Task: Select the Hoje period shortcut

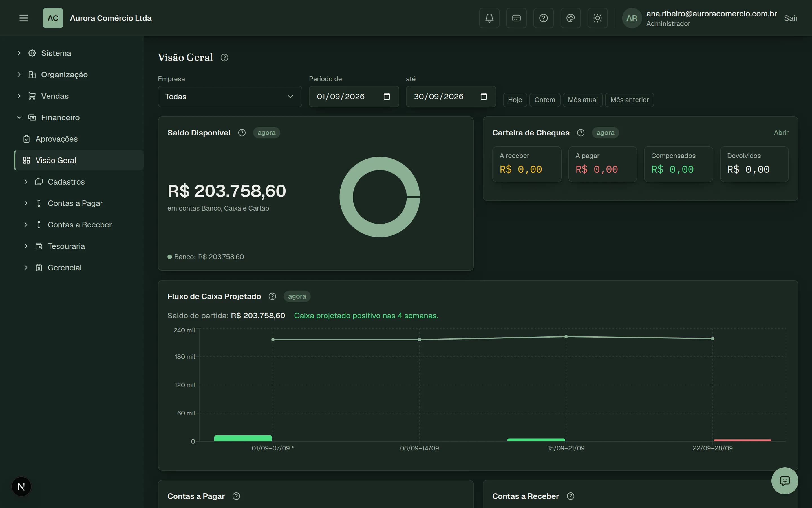Action: (515, 100)
